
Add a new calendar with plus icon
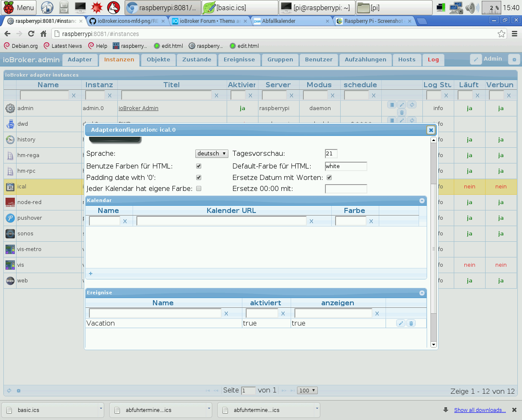[x=91, y=274]
